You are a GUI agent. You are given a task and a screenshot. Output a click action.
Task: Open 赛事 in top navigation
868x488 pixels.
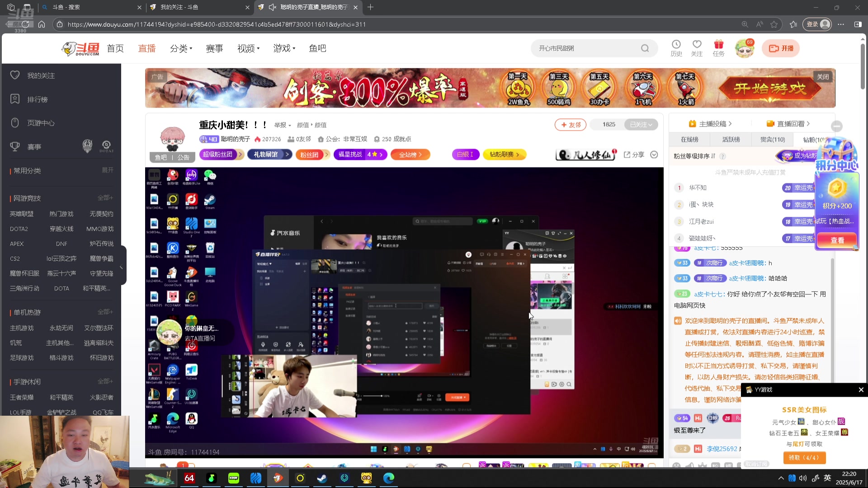coord(214,48)
